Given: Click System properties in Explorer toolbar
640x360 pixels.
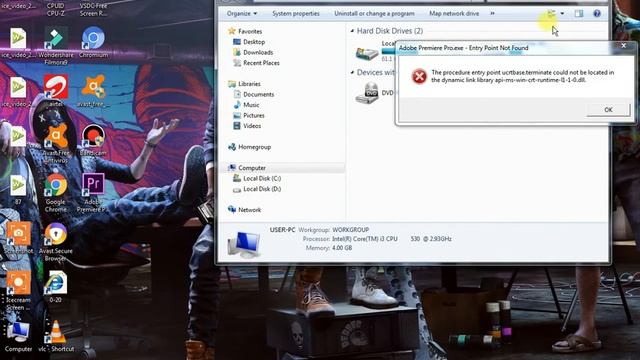Looking at the screenshot, I should (x=296, y=13).
